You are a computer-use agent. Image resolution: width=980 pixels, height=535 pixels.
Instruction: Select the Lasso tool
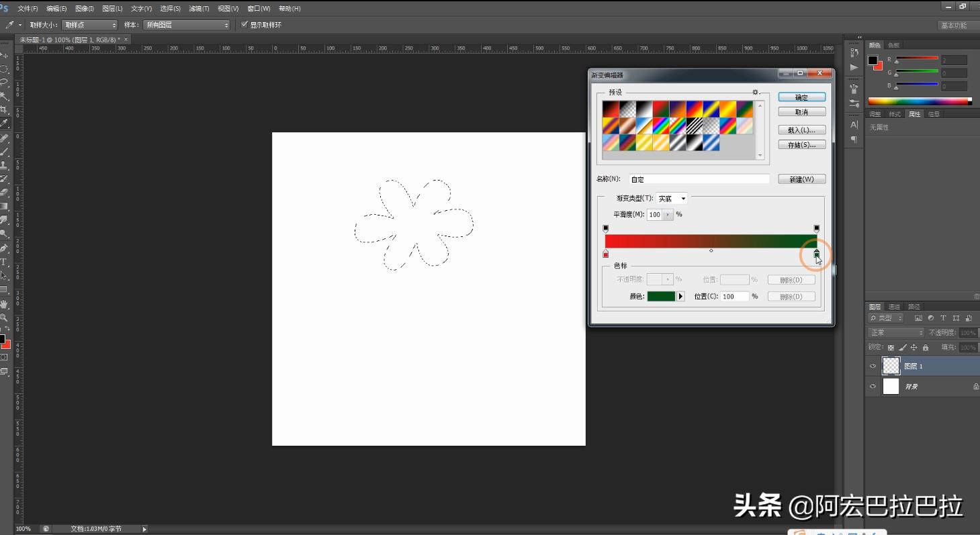point(4,83)
